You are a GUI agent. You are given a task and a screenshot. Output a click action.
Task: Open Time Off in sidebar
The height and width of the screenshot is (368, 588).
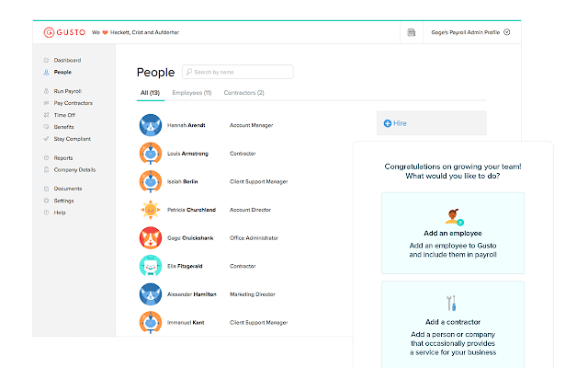(x=64, y=115)
